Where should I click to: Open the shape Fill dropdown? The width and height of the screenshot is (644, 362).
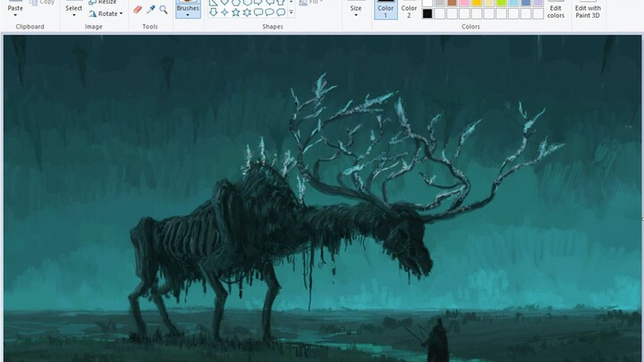tap(321, 2)
